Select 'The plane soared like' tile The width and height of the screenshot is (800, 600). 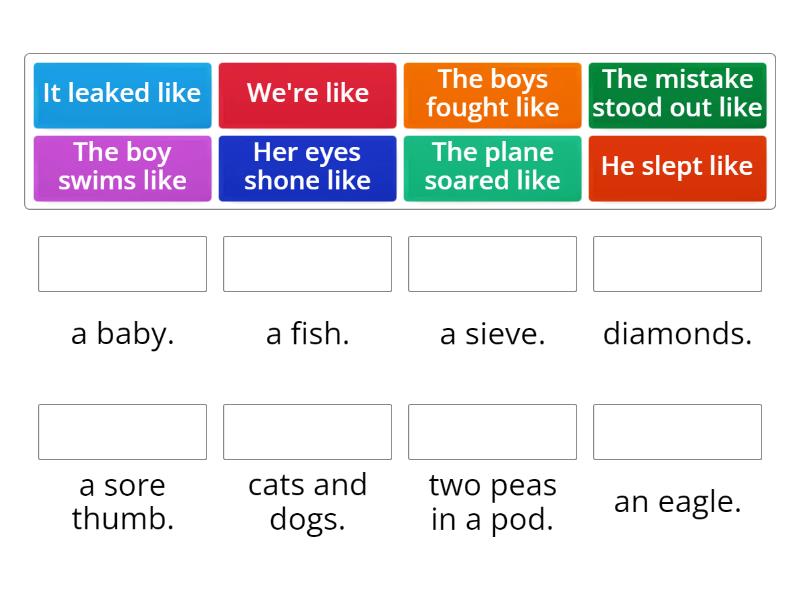tap(492, 167)
